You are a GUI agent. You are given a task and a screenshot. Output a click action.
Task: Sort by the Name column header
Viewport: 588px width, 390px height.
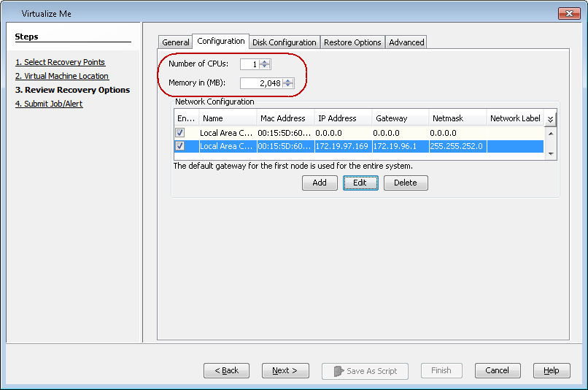pyautogui.click(x=228, y=118)
